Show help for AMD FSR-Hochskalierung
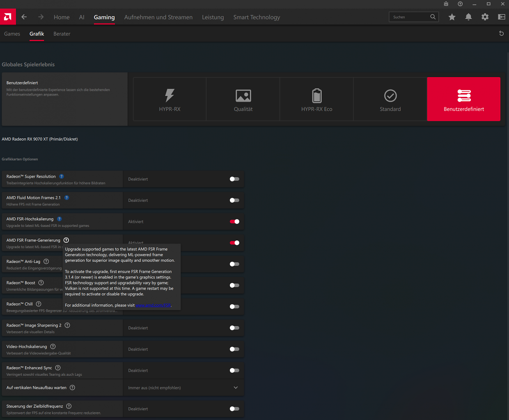 coord(59,219)
